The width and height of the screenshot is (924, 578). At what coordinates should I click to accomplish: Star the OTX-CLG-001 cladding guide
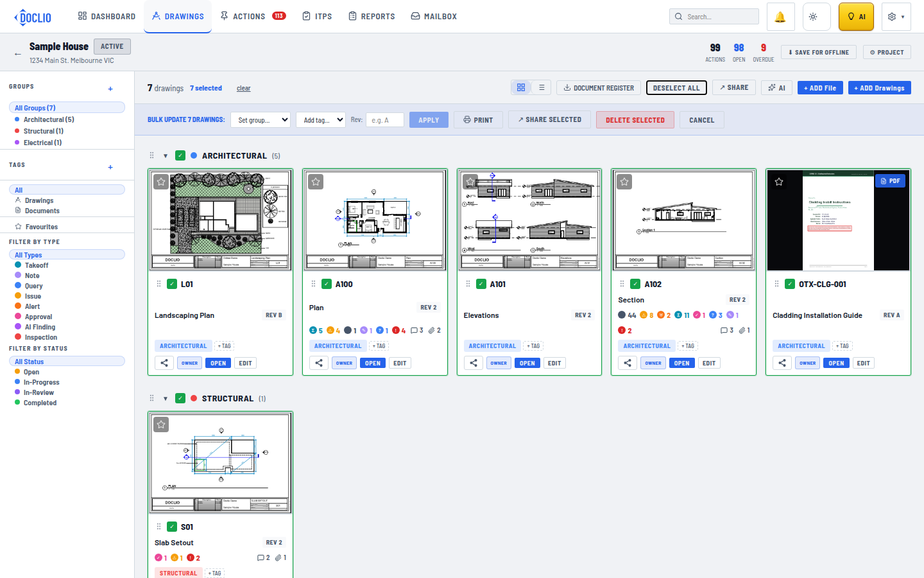coord(779,182)
